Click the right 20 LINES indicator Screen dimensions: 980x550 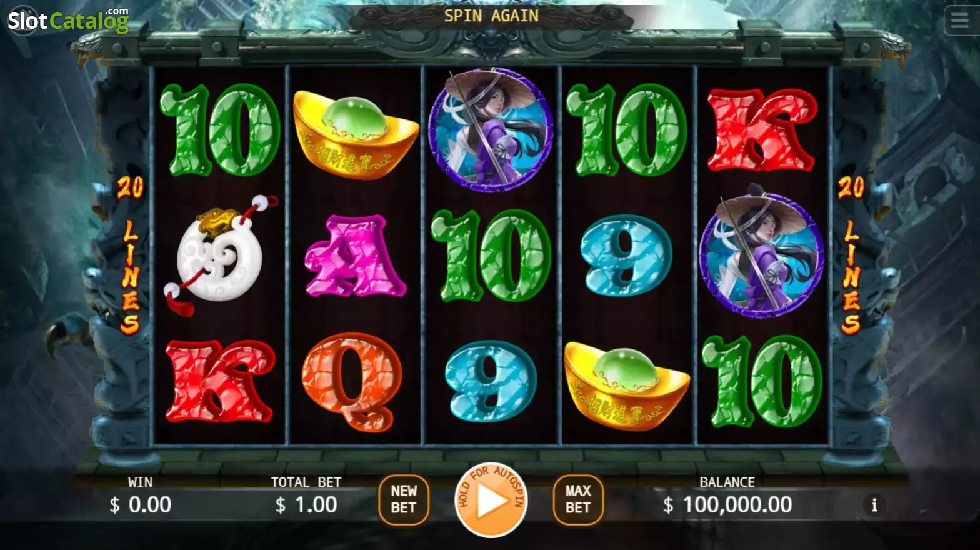pyautogui.click(x=851, y=255)
